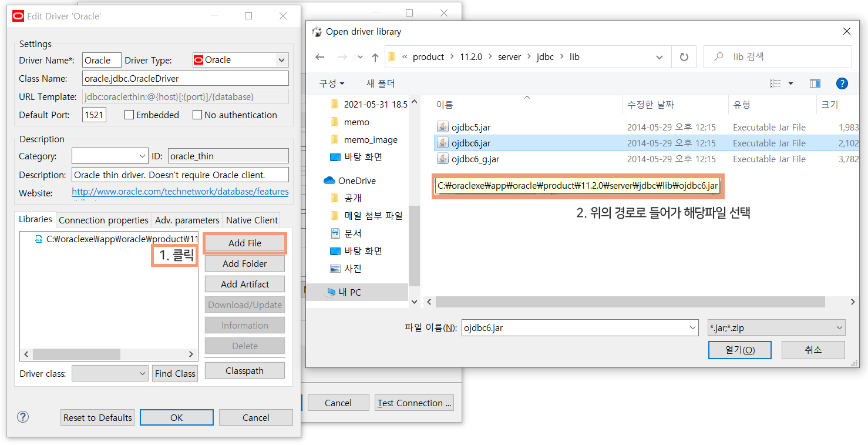Image resolution: width=868 pixels, height=445 pixels.
Task: Expand address bar path history dropdown
Action: 660,57
